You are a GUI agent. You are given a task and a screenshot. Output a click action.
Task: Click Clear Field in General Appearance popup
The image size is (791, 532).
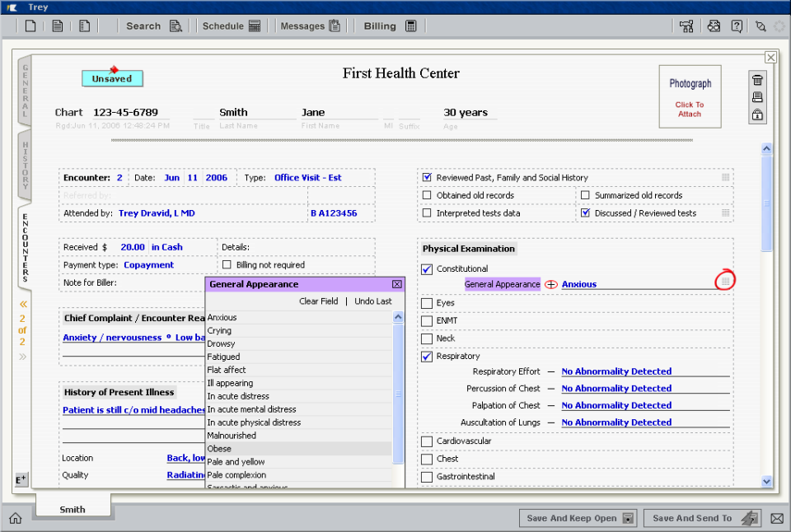tap(318, 301)
